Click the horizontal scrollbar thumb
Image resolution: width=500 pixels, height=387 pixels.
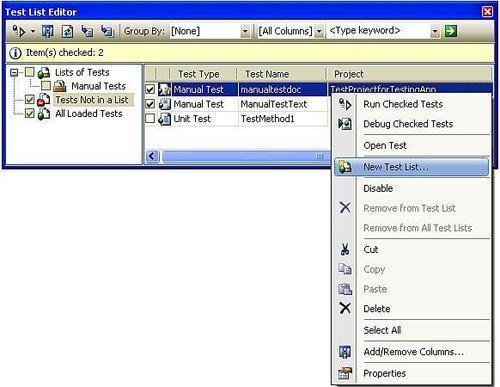(245, 156)
